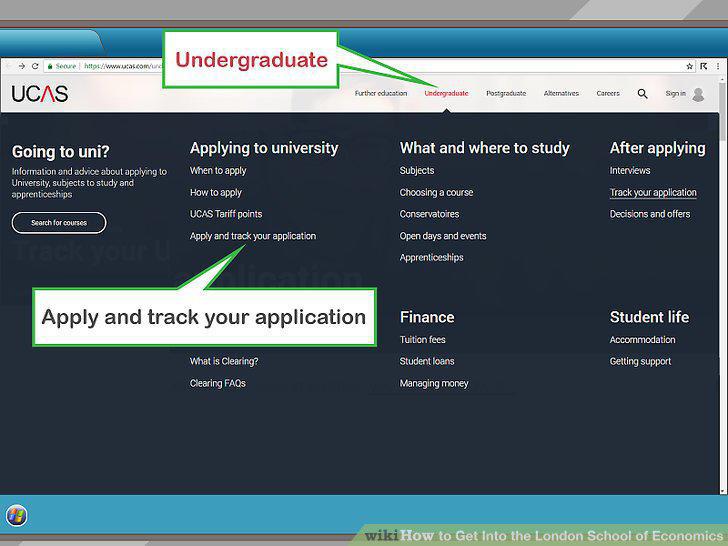Open the Postgraduate menu
Viewport: 728px width, 546px height.
(x=506, y=93)
